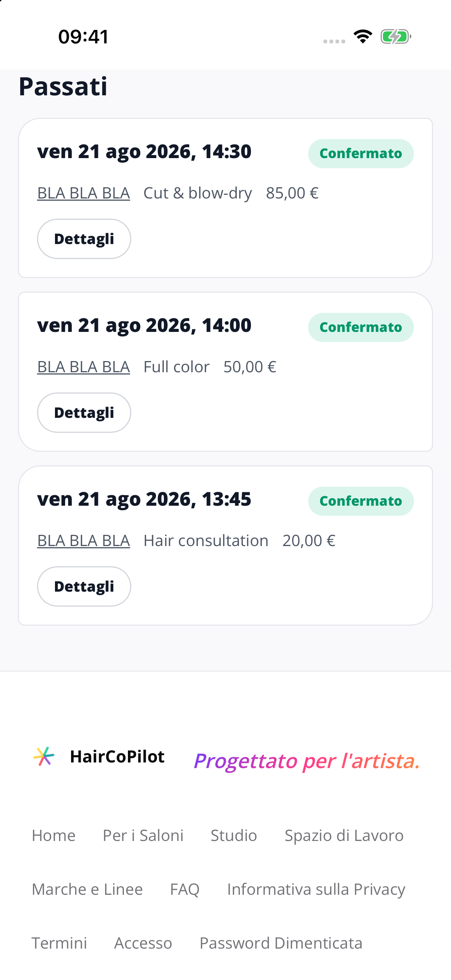Open Studio footer link
This screenshot has width=451, height=980.
coord(234,836)
